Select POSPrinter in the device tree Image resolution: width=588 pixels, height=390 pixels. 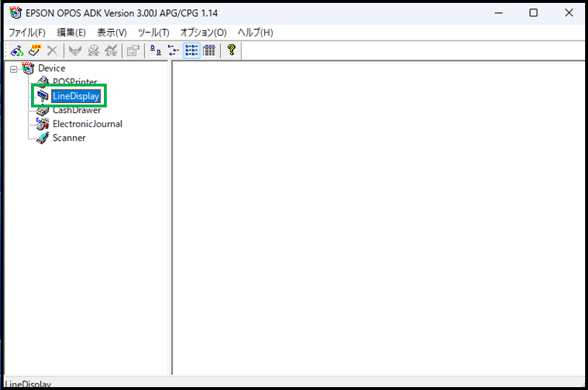click(x=74, y=82)
